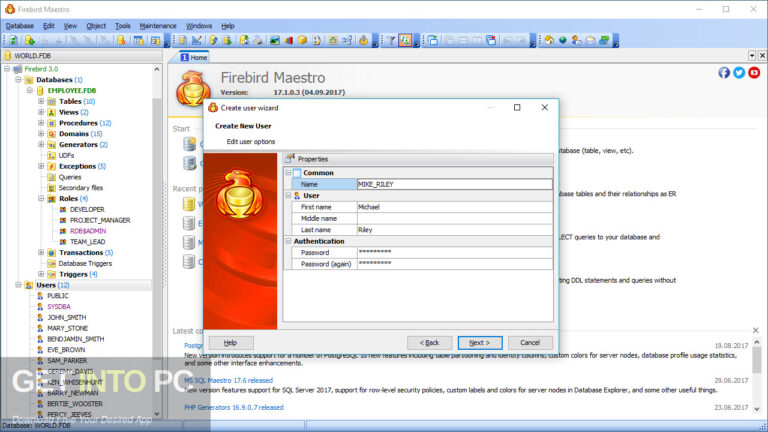The image size is (768, 432).
Task: Expand the Views node
Action: click(41, 112)
